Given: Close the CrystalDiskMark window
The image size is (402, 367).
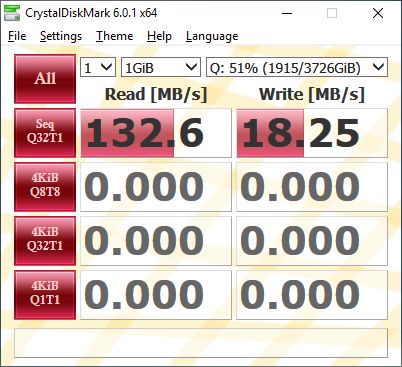Looking at the screenshot, I should coord(378,13).
